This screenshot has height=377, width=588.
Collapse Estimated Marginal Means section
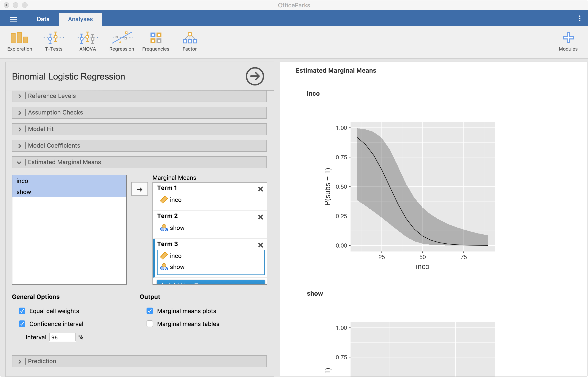pyautogui.click(x=139, y=162)
